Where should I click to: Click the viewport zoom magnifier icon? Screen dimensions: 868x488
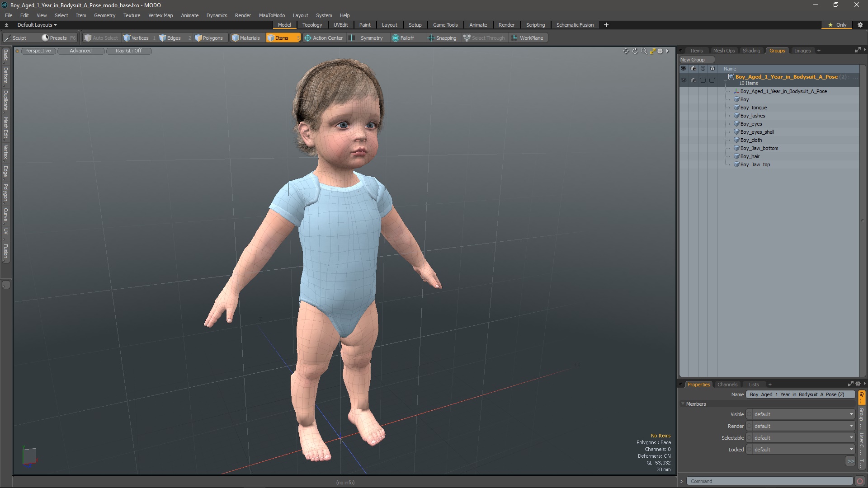click(x=644, y=51)
